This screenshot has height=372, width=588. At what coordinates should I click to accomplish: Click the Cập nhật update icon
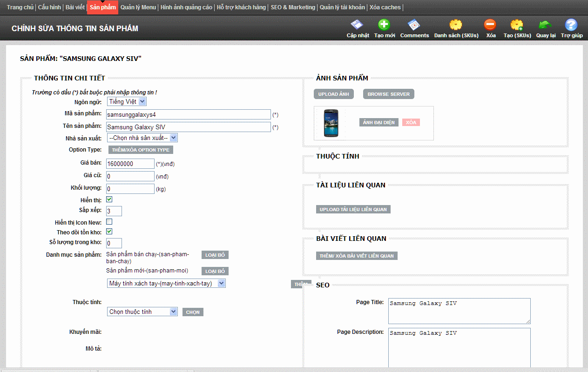pyautogui.click(x=357, y=25)
